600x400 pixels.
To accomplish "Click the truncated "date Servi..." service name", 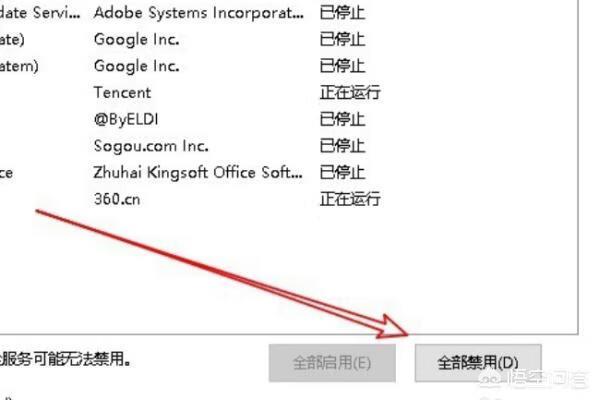I will coord(40,13).
